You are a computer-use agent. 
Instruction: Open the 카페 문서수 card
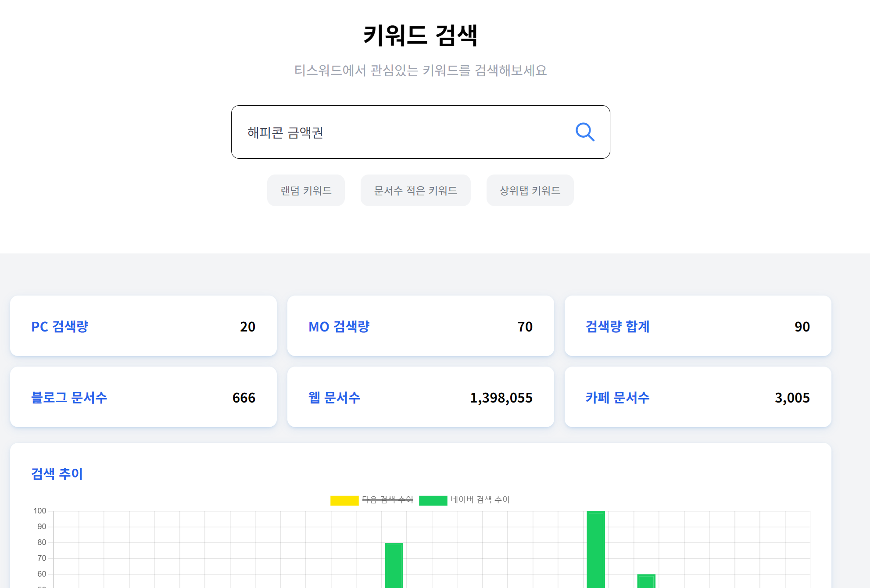click(x=698, y=397)
